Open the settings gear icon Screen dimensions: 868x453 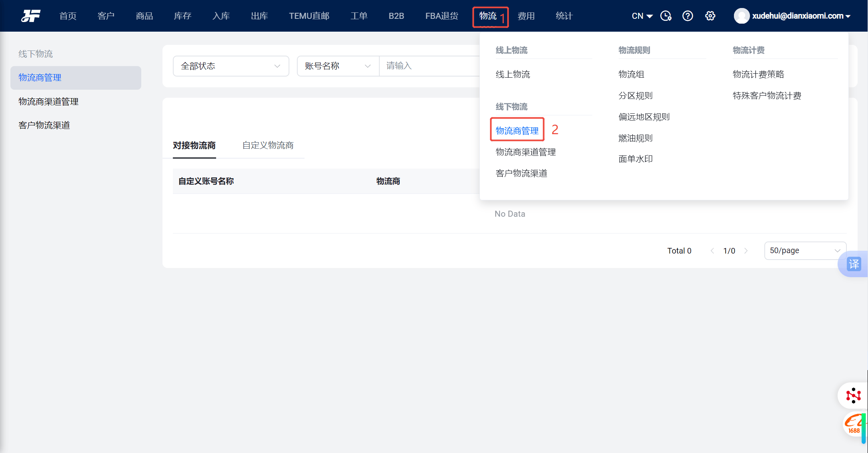(710, 16)
